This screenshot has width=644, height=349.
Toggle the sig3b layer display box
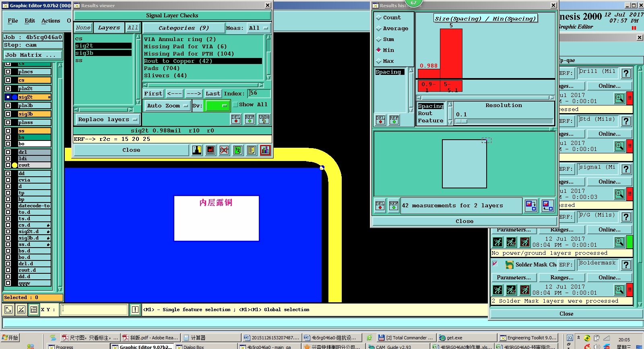click(x=8, y=114)
